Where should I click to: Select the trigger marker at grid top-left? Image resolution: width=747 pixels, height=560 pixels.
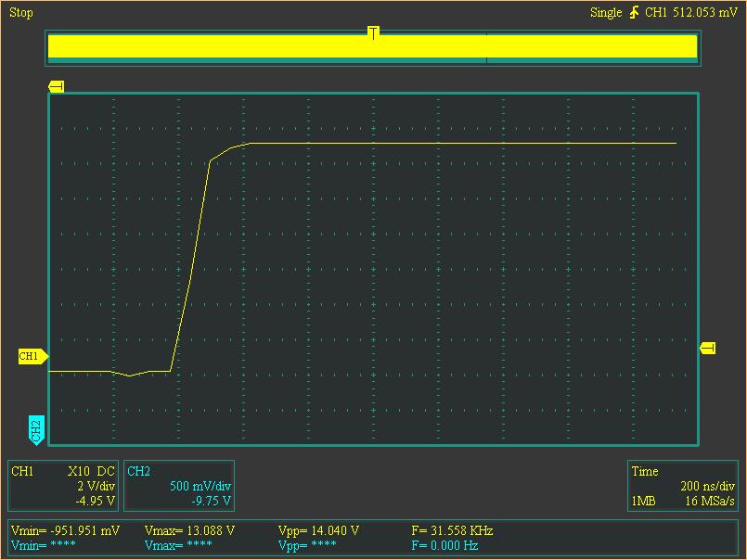[56, 86]
